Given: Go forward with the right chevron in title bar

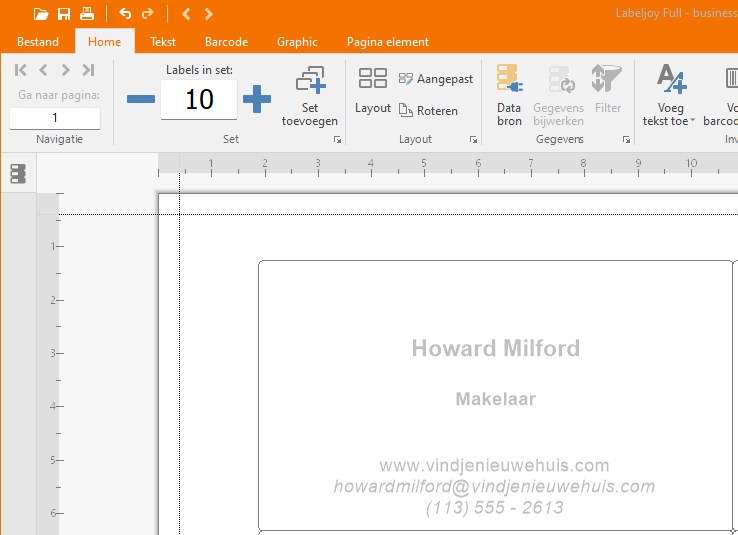Looking at the screenshot, I should pyautogui.click(x=209, y=14).
